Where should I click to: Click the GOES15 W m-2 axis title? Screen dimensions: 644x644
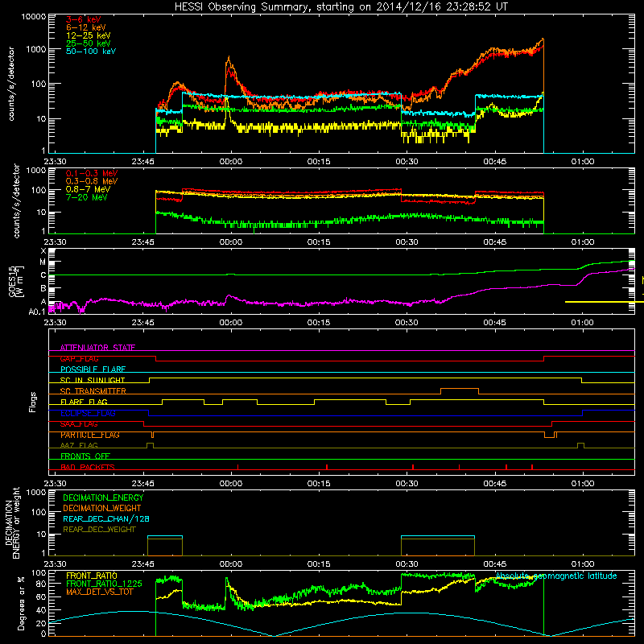point(16,281)
